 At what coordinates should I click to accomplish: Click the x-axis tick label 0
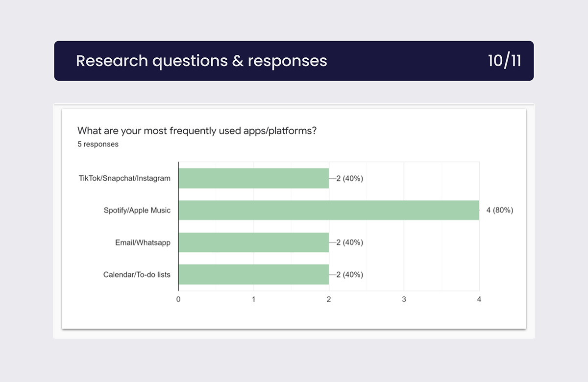coord(178,299)
